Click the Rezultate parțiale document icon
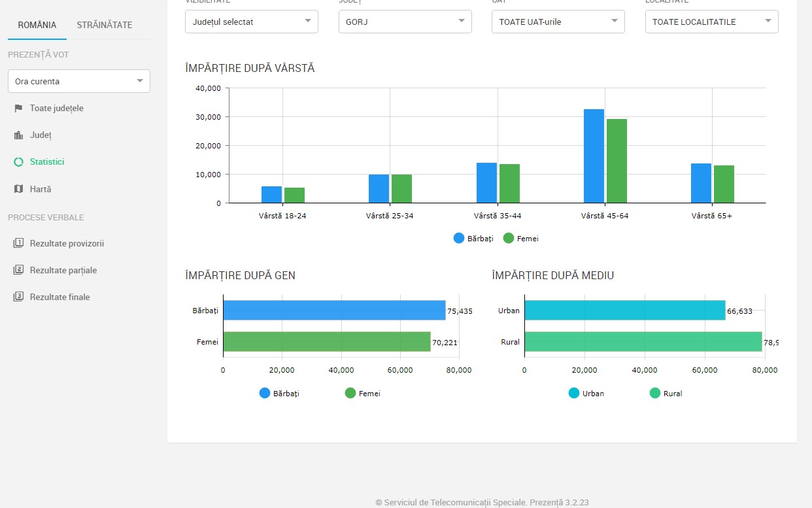Image resolution: width=812 pixels, height=508 pixels. click(x=18, y=270)
